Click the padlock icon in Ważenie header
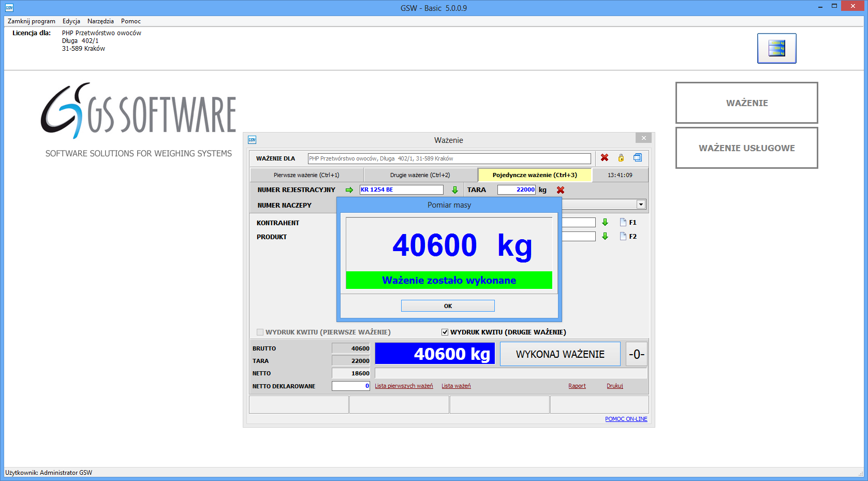The height and width of the screenshot is (481, 868). (x=621, y=158)
